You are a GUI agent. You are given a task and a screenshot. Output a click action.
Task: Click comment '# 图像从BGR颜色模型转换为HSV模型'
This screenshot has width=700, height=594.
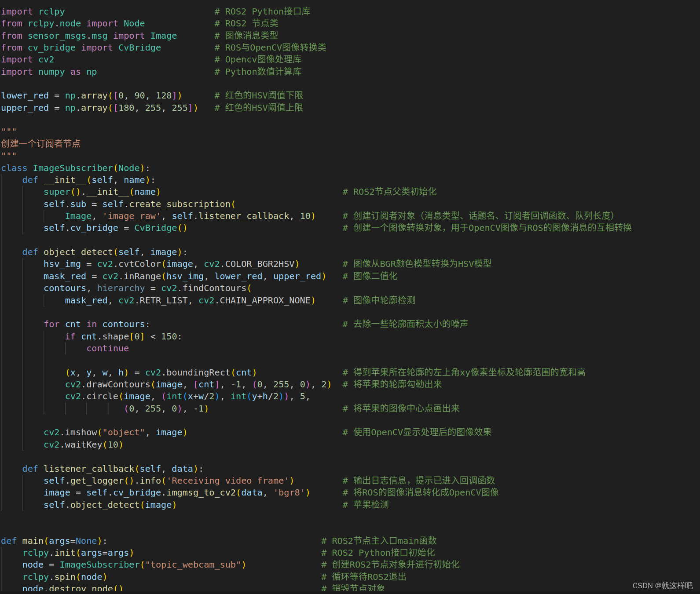(x=417, y=264)
